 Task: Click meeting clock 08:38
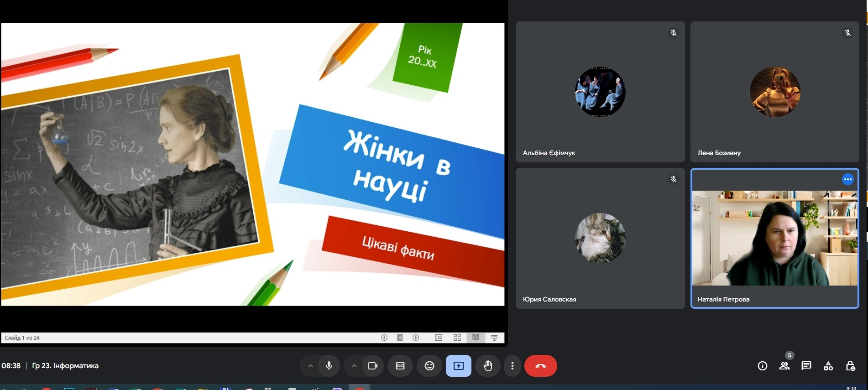click(x=11, y=366)
